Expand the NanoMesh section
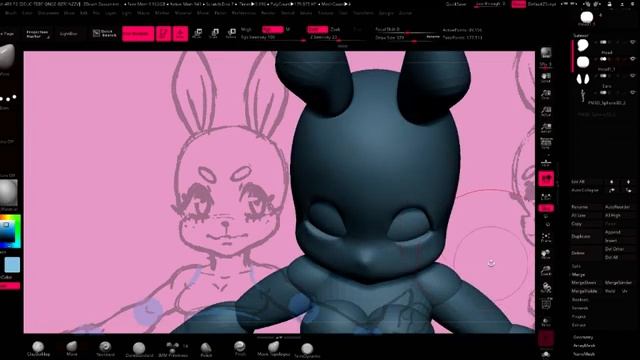The image size is (640, 360). (584, 354)
